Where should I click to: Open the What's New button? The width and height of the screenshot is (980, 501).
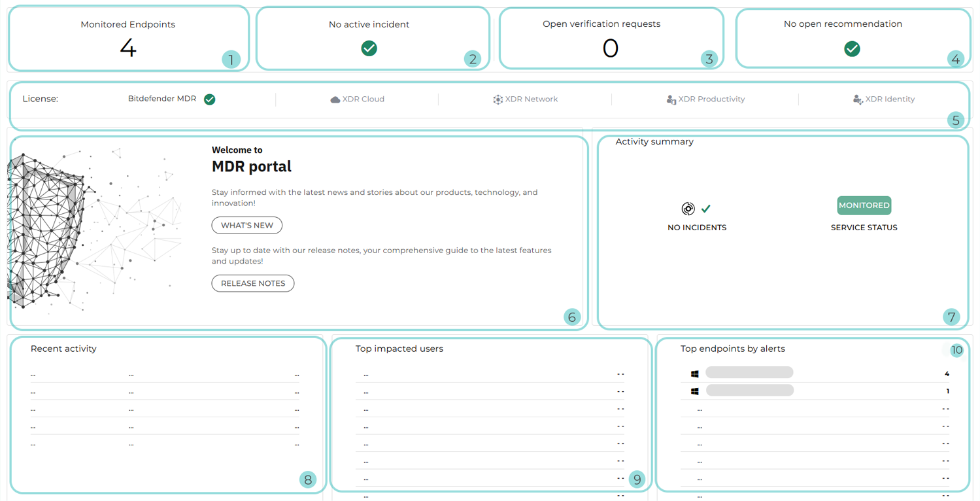coord(246,226)
